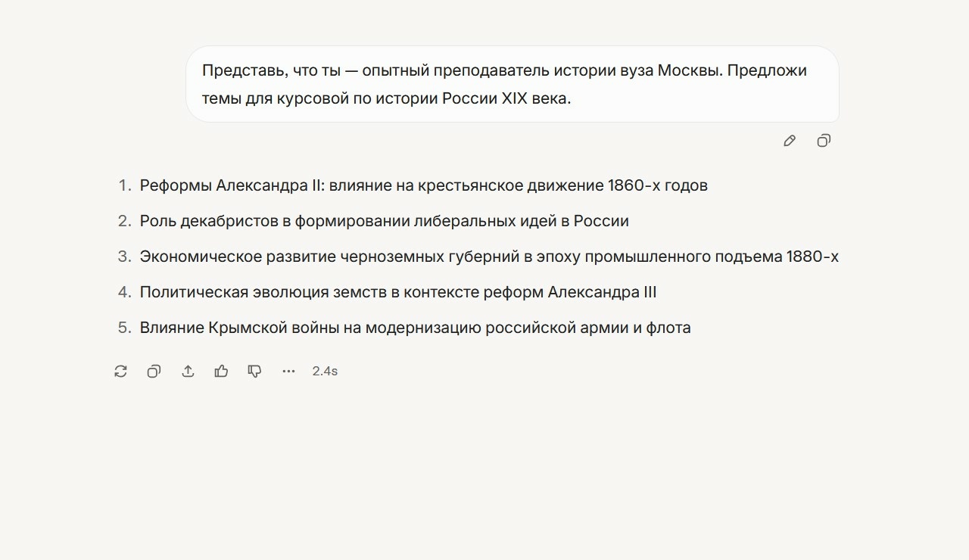The height and width of the screenshot is (560, 969).
Task: Rate the response with thumbs down
Action: 254,371
